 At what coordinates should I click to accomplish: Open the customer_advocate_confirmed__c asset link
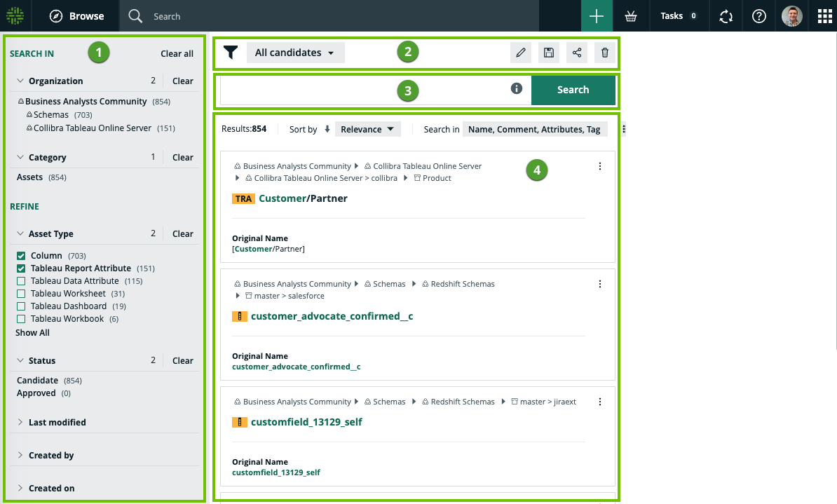[332, 316]
